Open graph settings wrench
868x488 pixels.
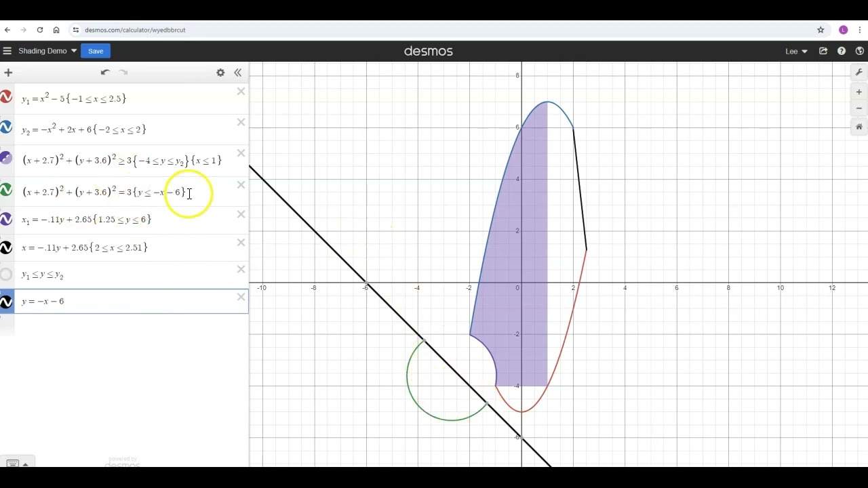pos(859,73)
